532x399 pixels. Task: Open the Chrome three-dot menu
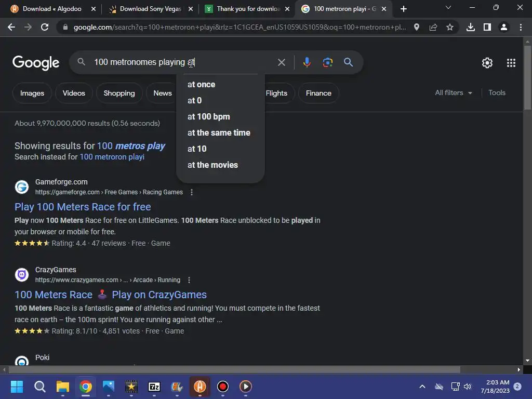pos(521,27)
